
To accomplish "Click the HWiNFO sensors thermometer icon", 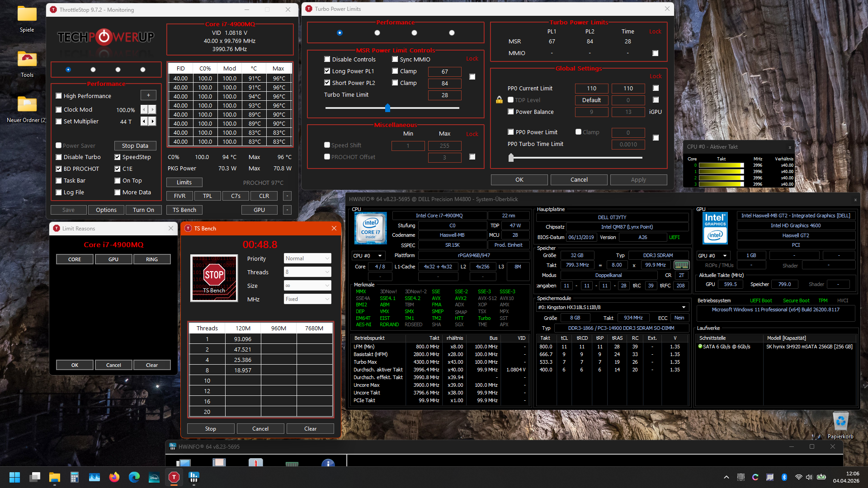I will [255, 463].
